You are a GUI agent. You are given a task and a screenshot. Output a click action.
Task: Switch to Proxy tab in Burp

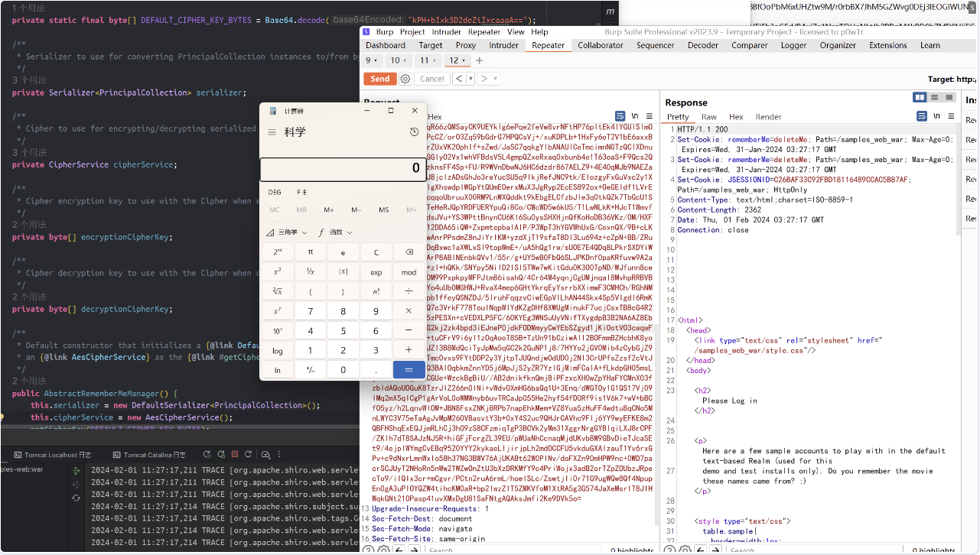pos(466,45)
